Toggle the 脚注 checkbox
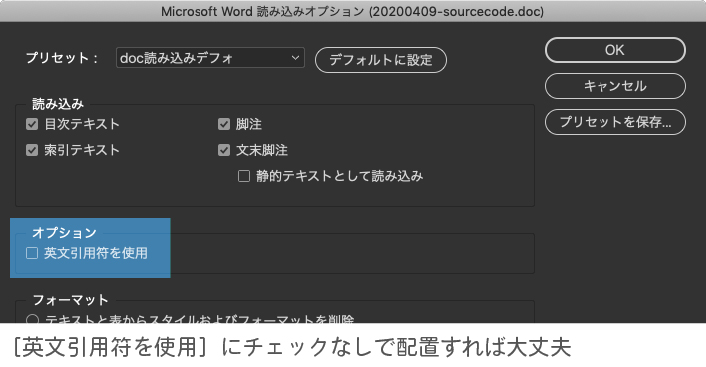Image resolution: width=706 pixels, height=367 pixels. 224,124
